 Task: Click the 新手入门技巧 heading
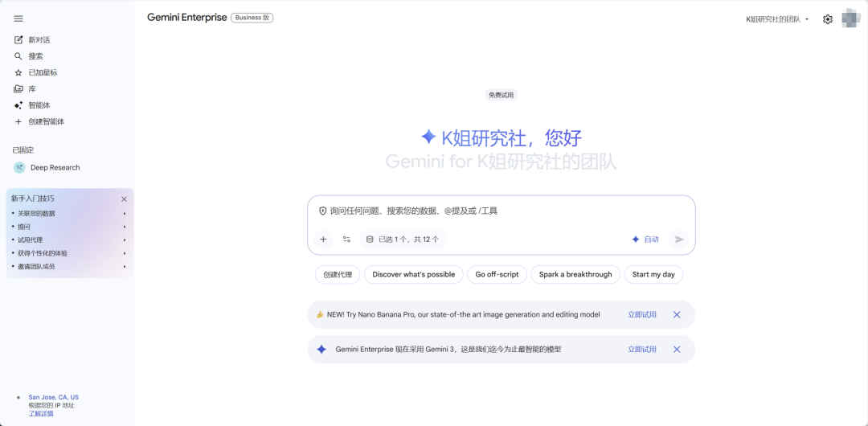click(x=33, y=199)
